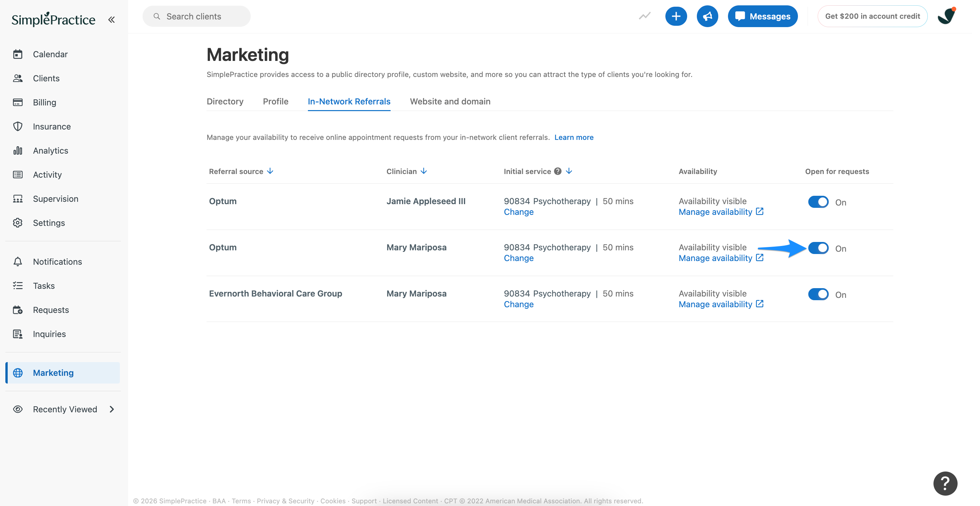
Task: Select Marketing in the sidebar
Action: (x=63, y=372)
